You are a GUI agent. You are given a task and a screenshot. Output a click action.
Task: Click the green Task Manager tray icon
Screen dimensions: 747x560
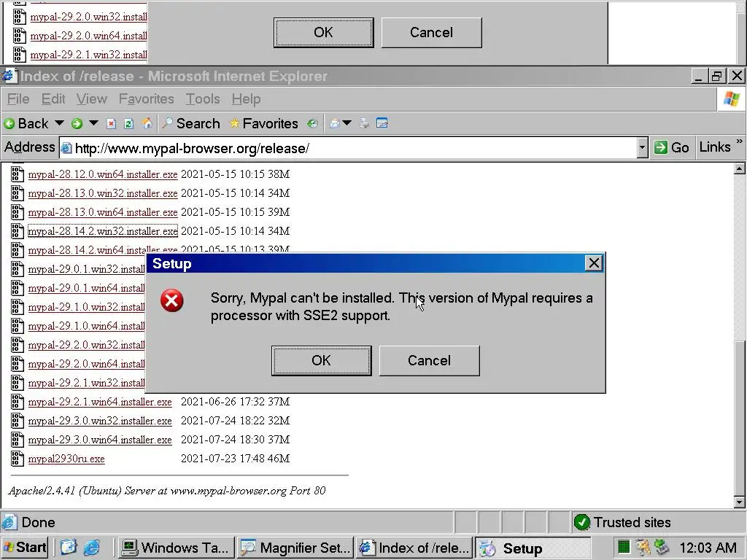(624, 548)
